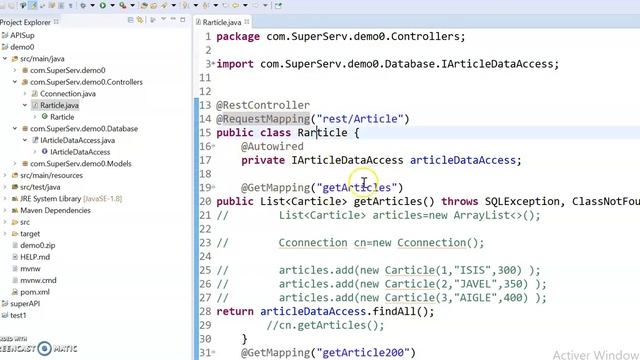Collapse the getArticle200 fold on line 31
640x360 pixels.
(x=213, y=352)
